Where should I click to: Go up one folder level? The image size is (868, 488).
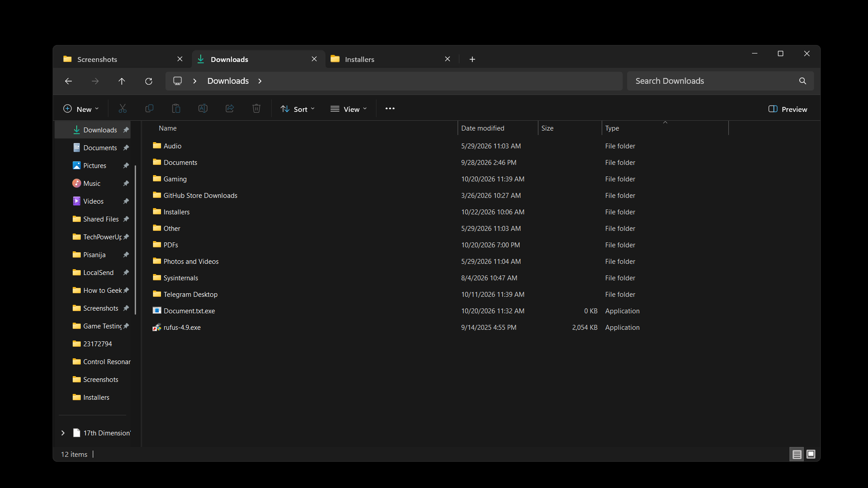coord(122,81)
